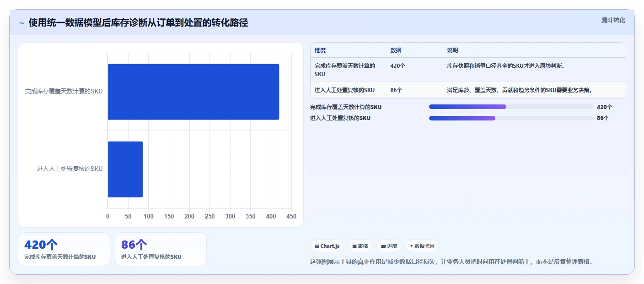Screen dimensions: 644x284
Task: Click x-axis tick value 0
Action: [x=108, y=217]
